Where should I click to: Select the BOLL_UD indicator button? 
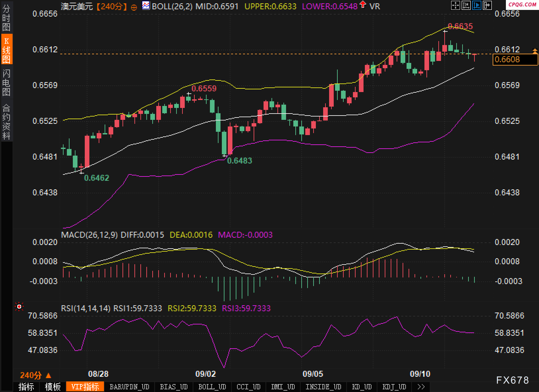pyautogui.click(x=212, y=387)
